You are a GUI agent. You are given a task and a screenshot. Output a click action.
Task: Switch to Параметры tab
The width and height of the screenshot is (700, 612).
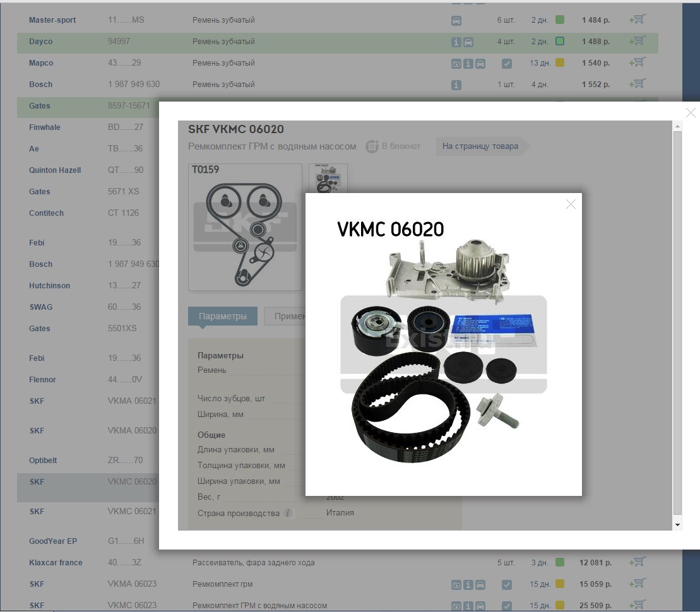[x=223, y=316]
